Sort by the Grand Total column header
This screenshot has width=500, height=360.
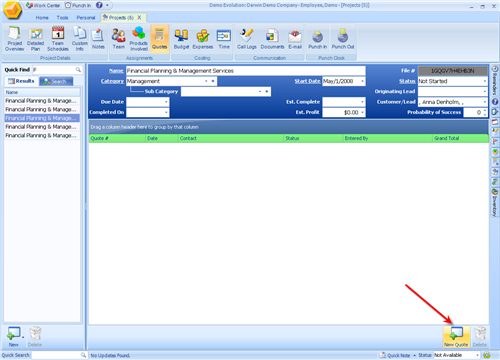point(460,138)
